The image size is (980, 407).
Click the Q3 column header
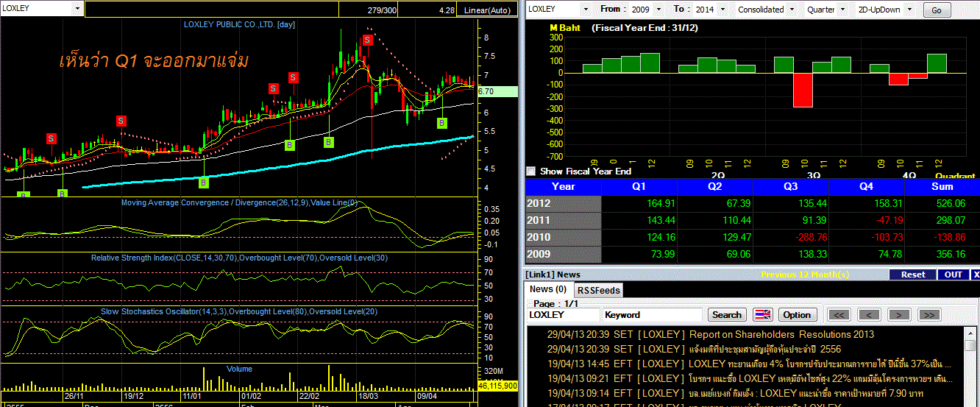[791, 186]
